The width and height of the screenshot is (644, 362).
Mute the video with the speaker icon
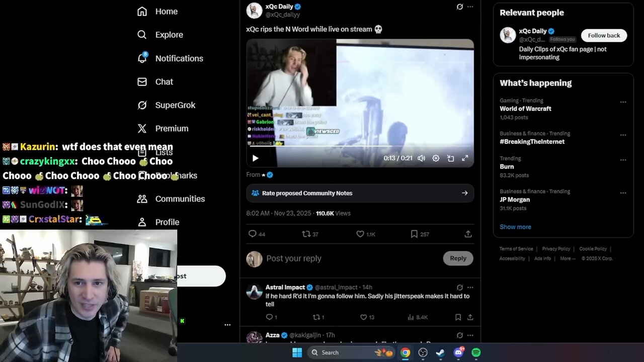pyautogui.click(x=421, y=158)
